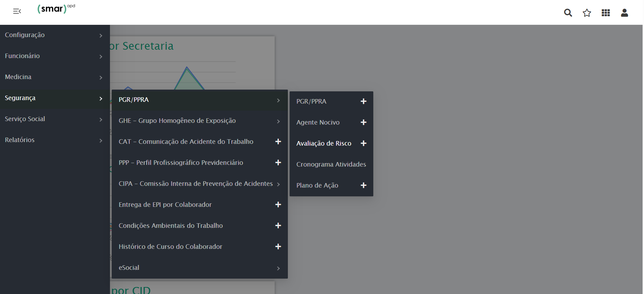Open the apps grid icon
644x294 pixels.
[x=605, y=13]
